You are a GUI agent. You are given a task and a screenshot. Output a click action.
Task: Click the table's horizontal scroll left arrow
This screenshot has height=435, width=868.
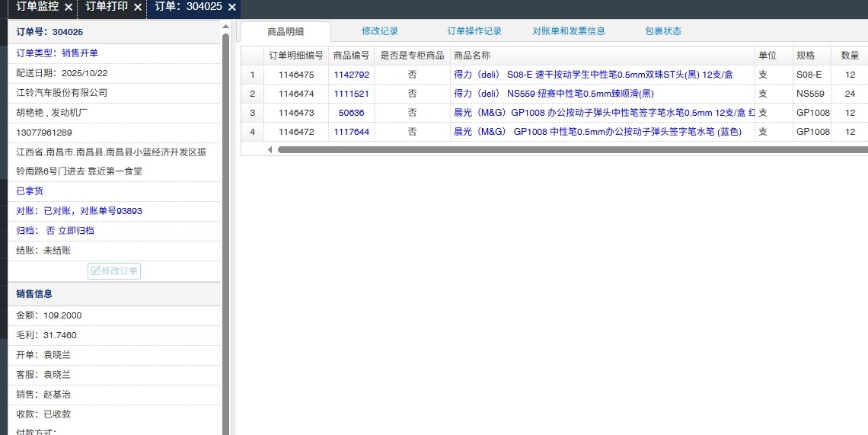[x=270, y=149]
